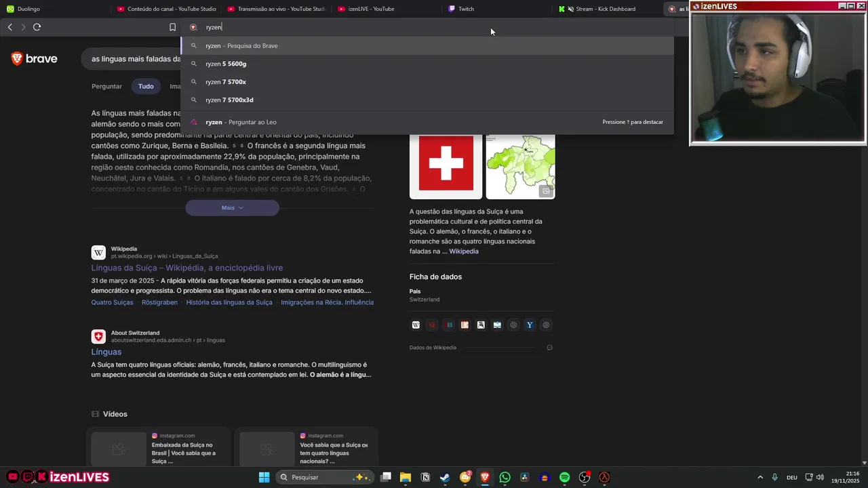The width and height of the screenshot is (868, 488).
Task: Click the network icon in system tray
Action: (x=809, y=477)
